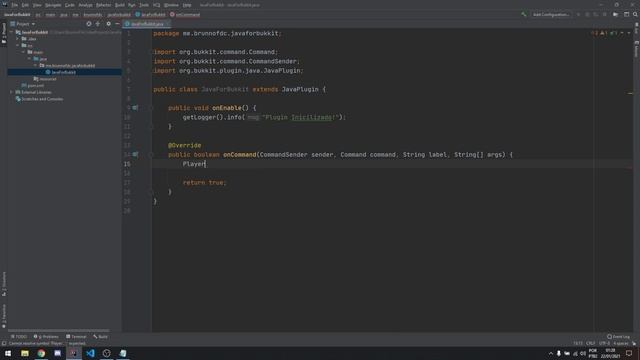Click the 'return true;' code line
Image resolution: width=640 pixels, height=360 pixels.
(204, 183)
